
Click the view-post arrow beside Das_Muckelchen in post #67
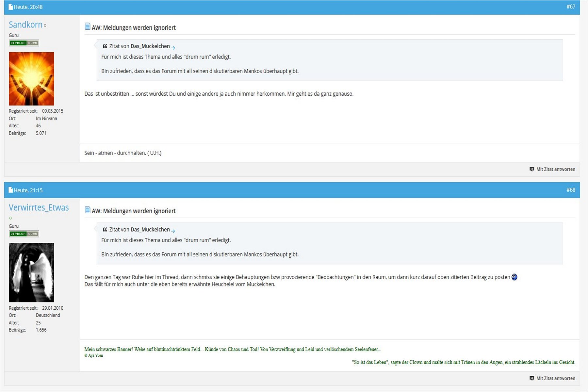pyautogui.click(x=173, y=48)
